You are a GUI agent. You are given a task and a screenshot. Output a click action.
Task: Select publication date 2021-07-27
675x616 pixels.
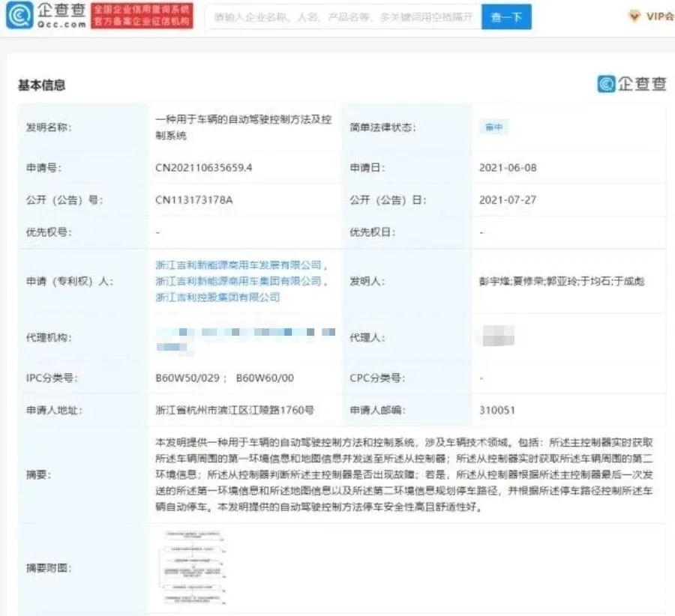click(x=508, y=200)
